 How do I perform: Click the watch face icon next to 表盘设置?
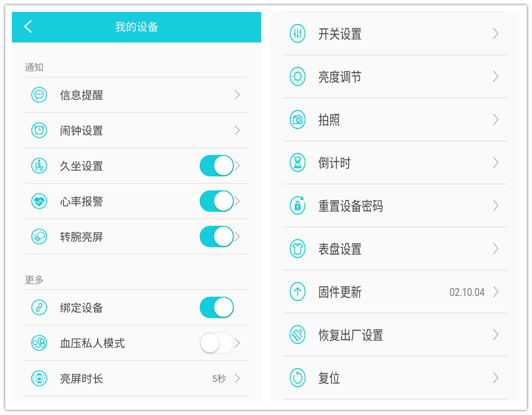(297, 248)
